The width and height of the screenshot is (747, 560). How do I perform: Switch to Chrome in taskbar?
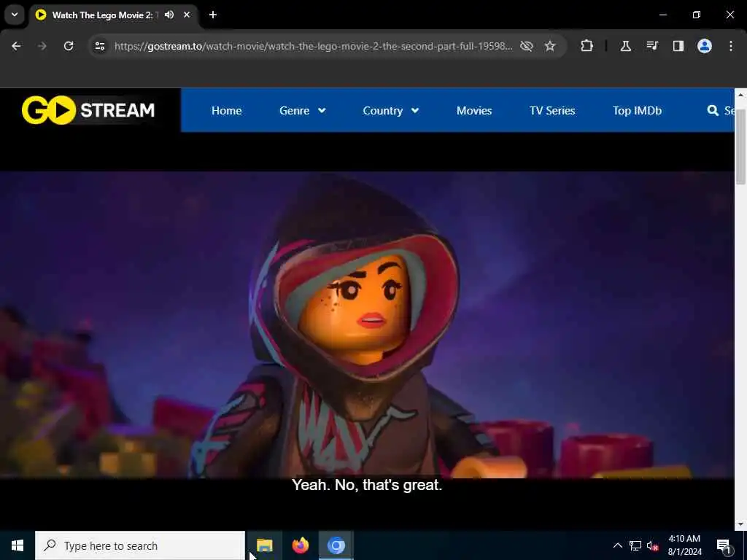point(336,545)
